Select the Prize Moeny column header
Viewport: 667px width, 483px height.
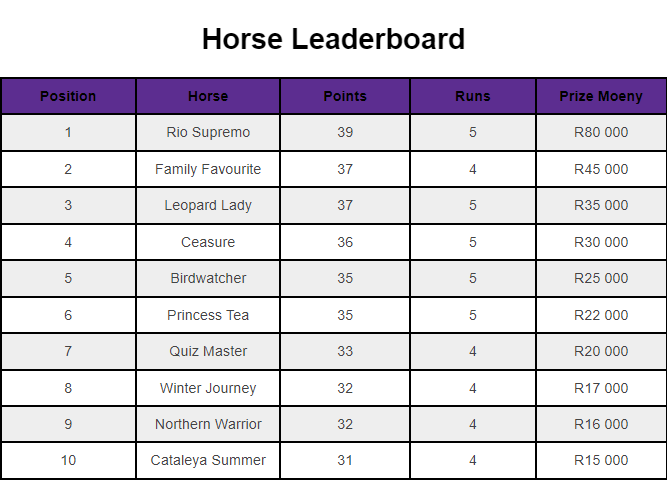coord(601,96)
